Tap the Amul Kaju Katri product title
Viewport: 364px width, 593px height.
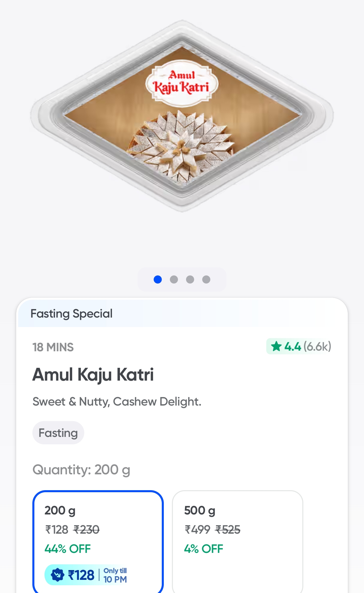(x=93, y=375)
